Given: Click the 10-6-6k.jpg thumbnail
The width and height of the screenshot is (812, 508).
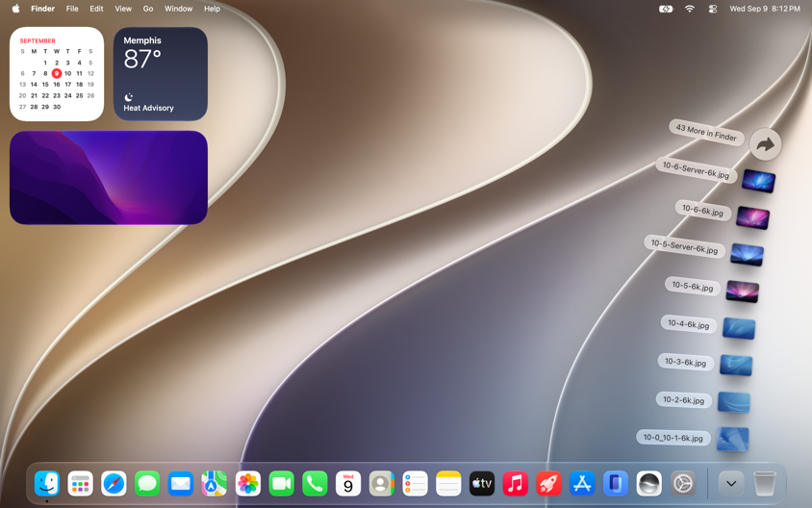Looking at the screenshot, I should pos(752,217).
